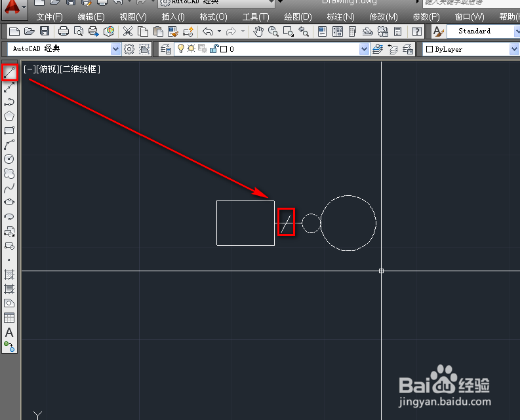Open DesignCenter icon
The height and width of the screenshot is (420, 520).
(338, 32)
